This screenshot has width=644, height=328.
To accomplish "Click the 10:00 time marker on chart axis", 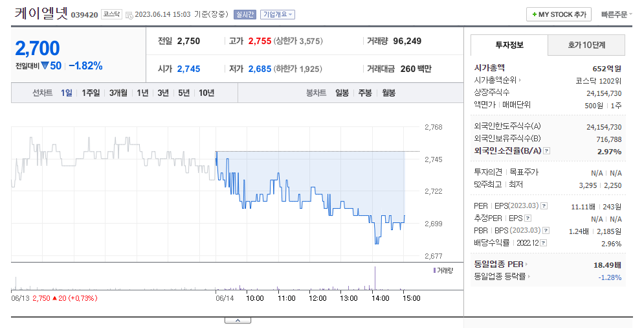I will click(254, 298).
